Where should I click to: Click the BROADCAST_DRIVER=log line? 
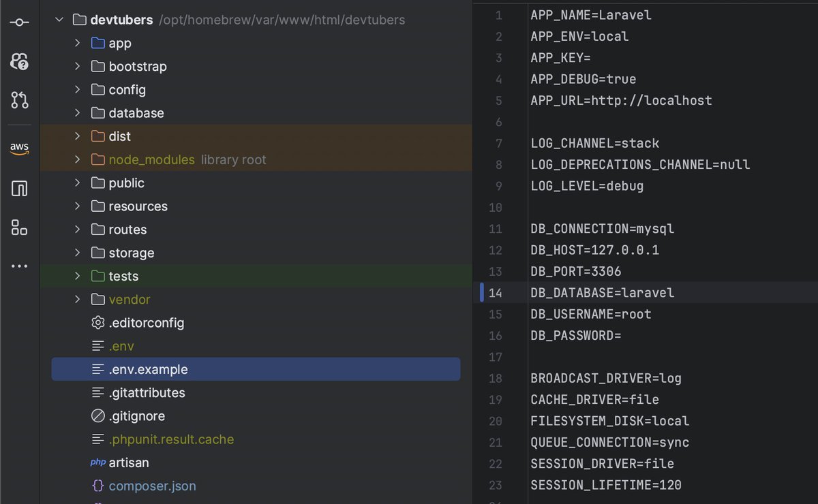606,378
